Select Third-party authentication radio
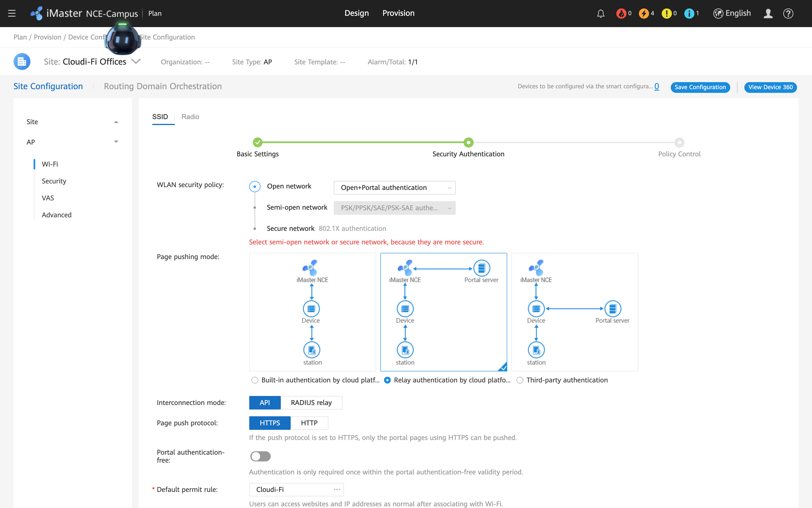This screenshot has height=508, width=812. pos(520,380)
